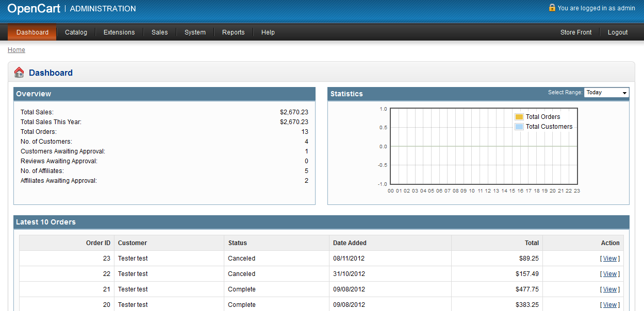644x311 pixels.
Task: Open the Reports menu
Action: (x=233, y=32)
